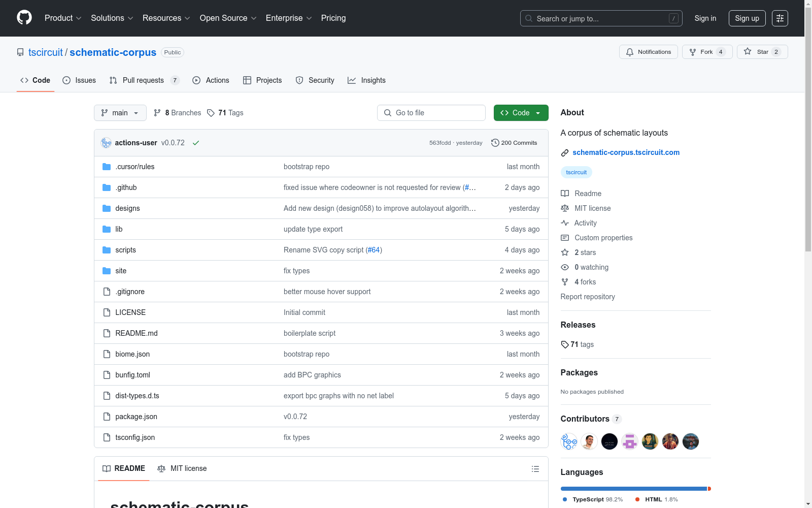Click the actions-user avatar icon

[x=106, y=143]
